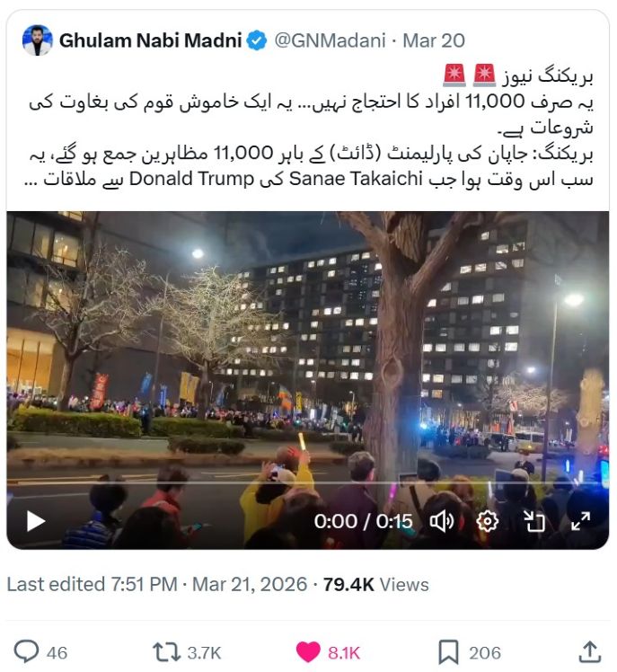Open the Mar 20 post date link

coord(434,40)
